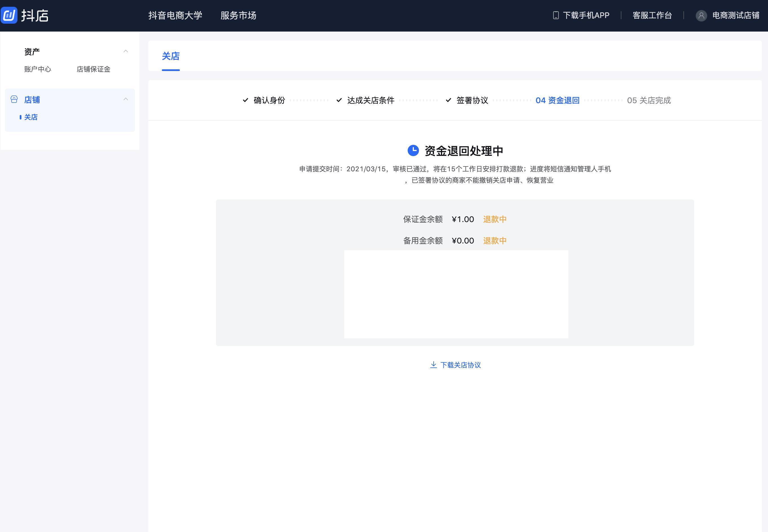
Task: Click step 达成关店条件 in progress bar
Action: 371,100
